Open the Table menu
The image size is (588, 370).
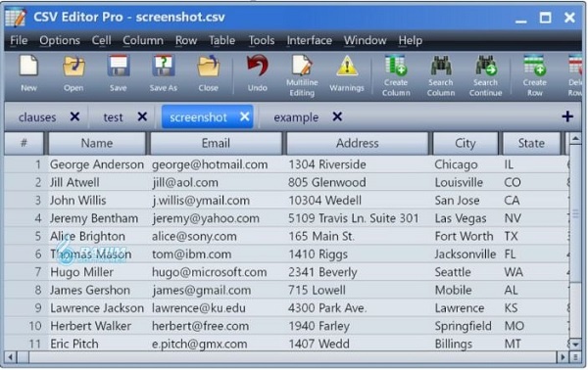[222, 40]
